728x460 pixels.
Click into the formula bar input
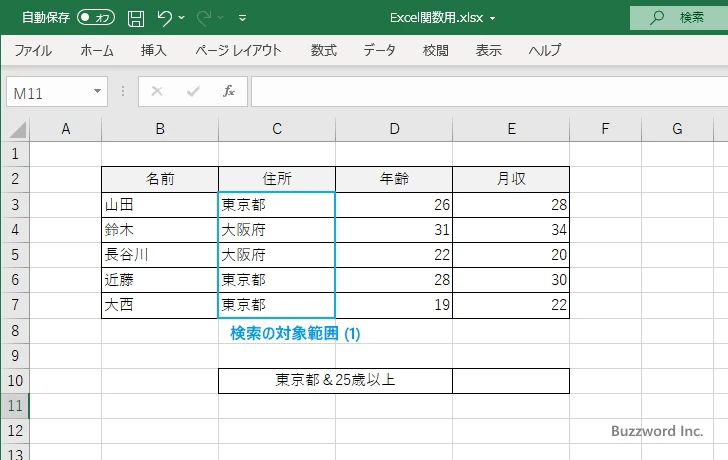point(490,92)
